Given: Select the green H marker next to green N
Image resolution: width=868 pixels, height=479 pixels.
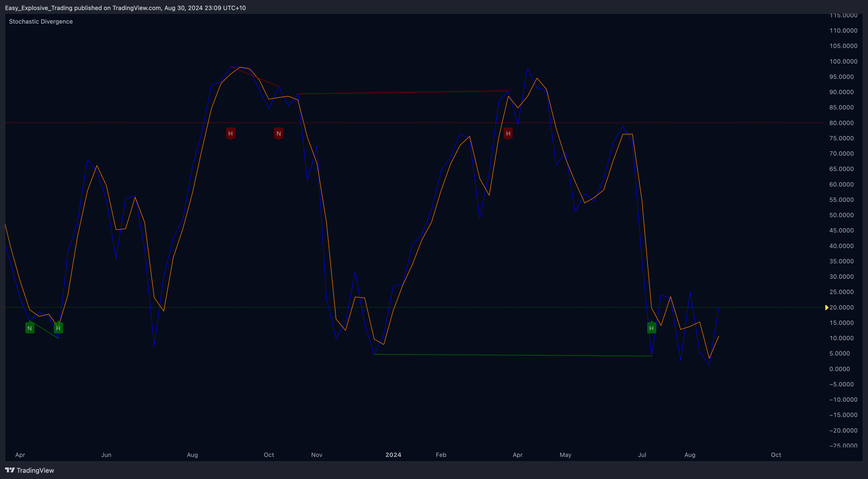Looking at the screenshot, I should coord(58,328).
